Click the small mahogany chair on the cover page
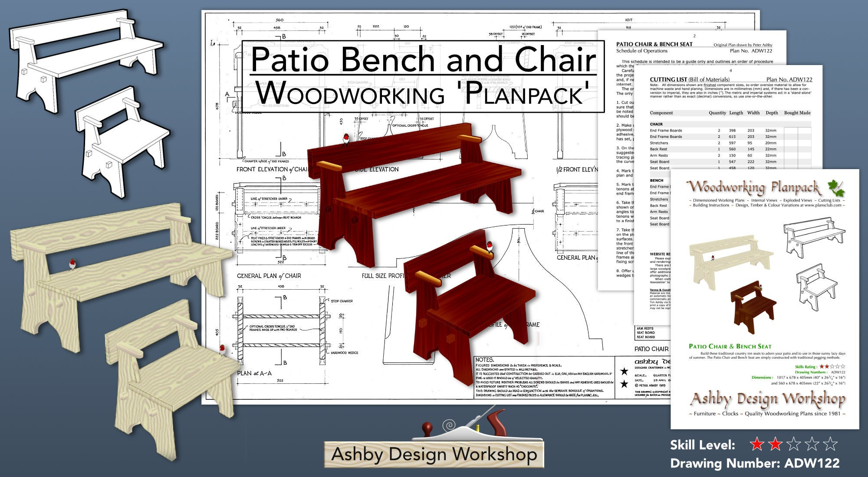 [x=753, y=308]
